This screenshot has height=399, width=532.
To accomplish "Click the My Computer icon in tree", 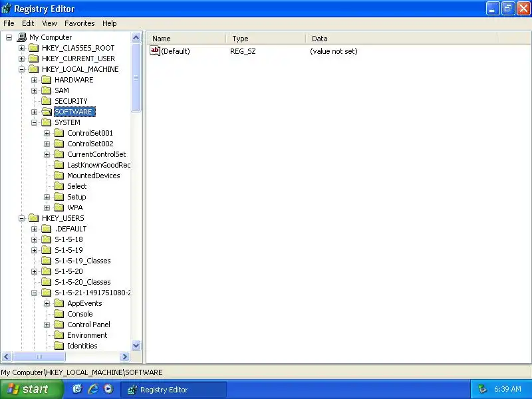I will coord(22,37).
